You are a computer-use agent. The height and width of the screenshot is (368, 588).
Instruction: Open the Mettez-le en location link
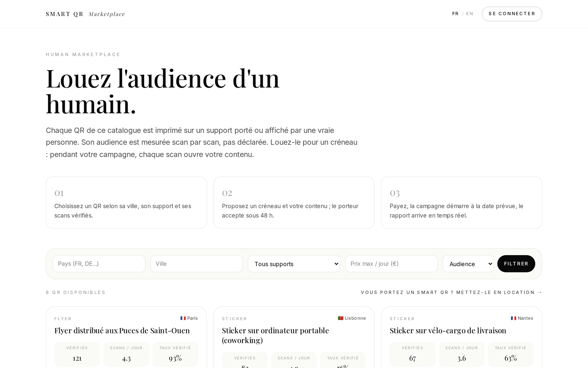click(451, 293)
